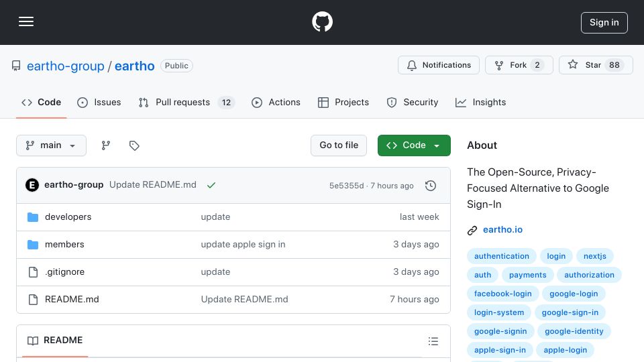Click the fork count badge 2
Viewport: 644px width, 362px height.
(x=537, y=65)
